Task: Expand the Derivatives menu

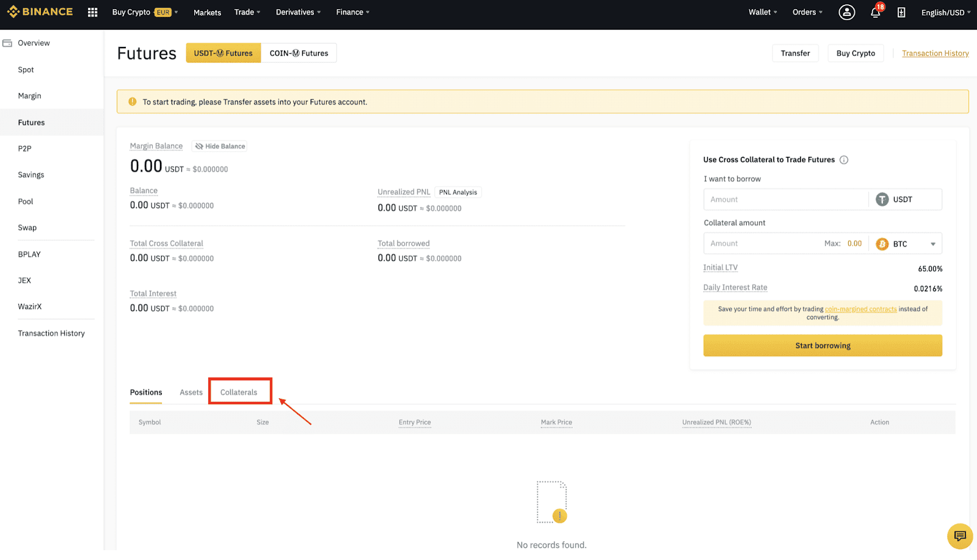Action: 298,12
